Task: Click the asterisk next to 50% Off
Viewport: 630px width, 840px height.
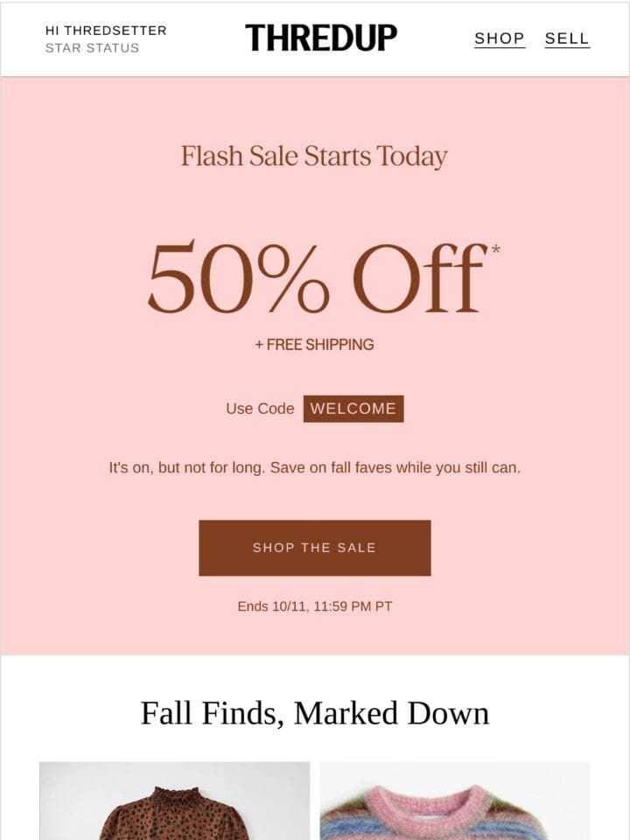Action: pyautogui.click(x=496, y=249)
